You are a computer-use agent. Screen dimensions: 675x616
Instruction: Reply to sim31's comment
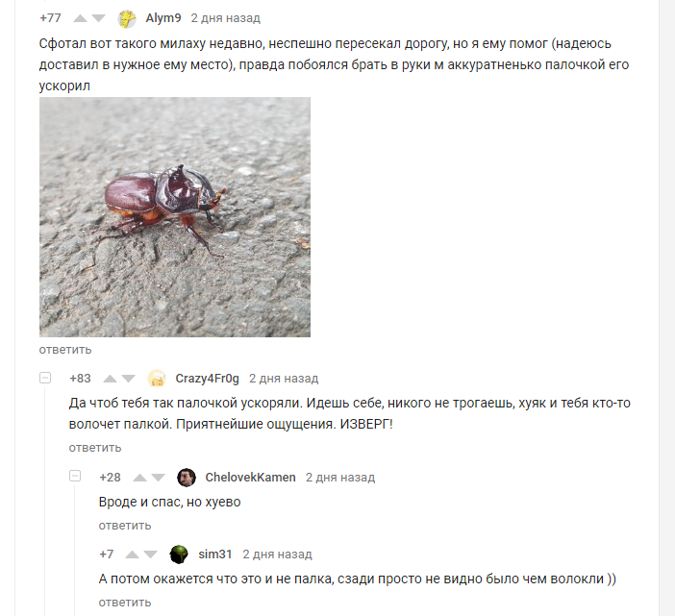[125, 603]
